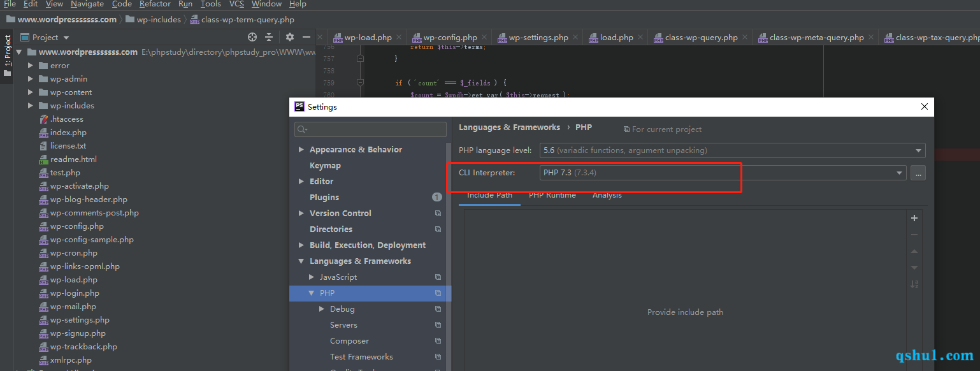Close the class-wp-query.php editor tab
Viewport: 980px width, 371px height.
click(746, 38)
